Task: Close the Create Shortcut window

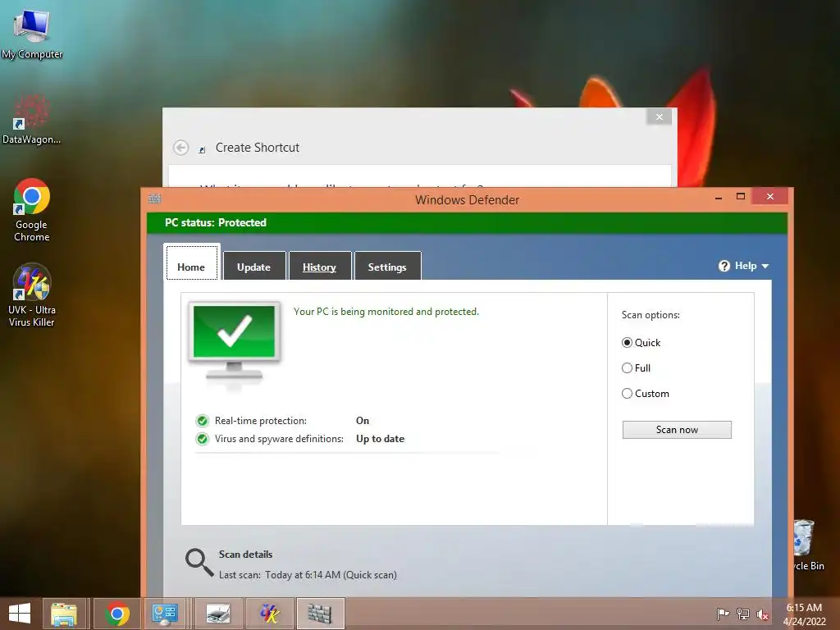Action: click(x=659, y=116)
